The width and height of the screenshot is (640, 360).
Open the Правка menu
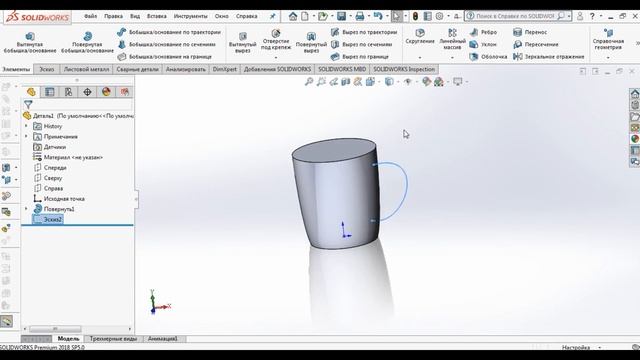[113, 16]
